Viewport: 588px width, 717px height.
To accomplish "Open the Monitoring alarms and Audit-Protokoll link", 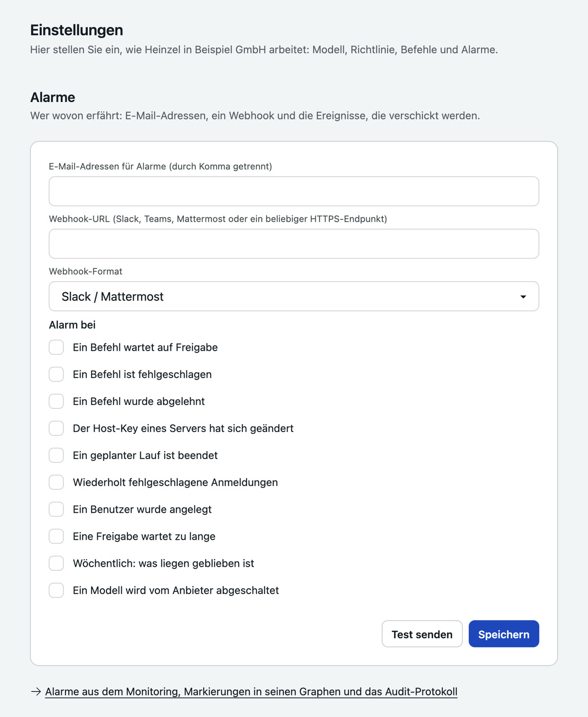I will (x=251, y=692).
